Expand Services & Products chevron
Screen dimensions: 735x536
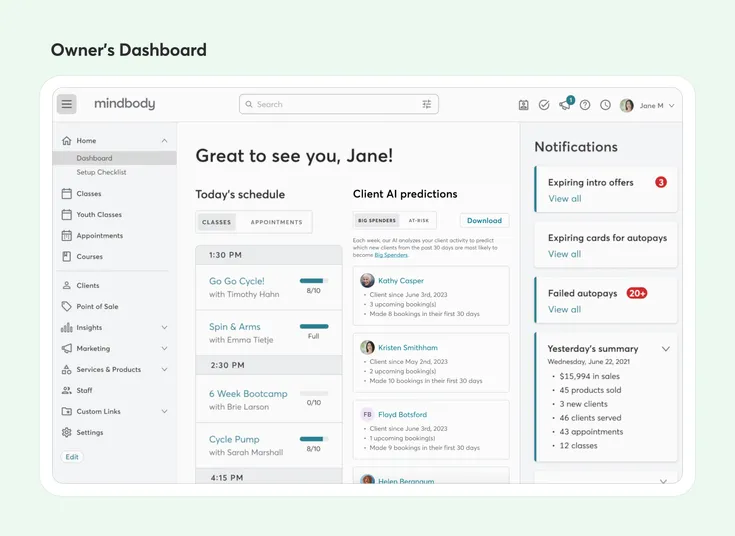pos(165,370)
